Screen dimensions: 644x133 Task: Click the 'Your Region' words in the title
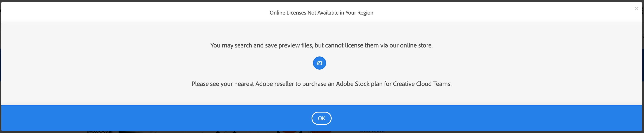[359, 13]
